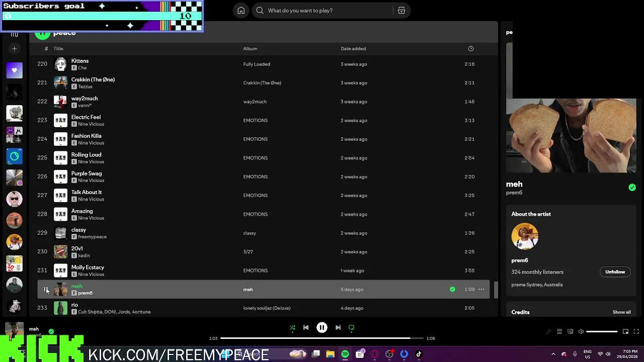Show hidden system tray icons chevron
The height and width of the screenshot is (362, 644).
coord(553,354)
